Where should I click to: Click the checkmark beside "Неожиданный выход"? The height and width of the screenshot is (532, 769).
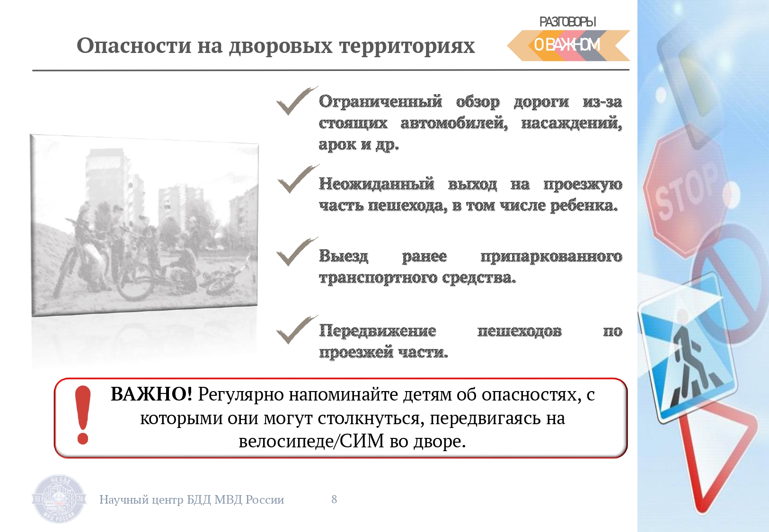[x=298, y=179]
